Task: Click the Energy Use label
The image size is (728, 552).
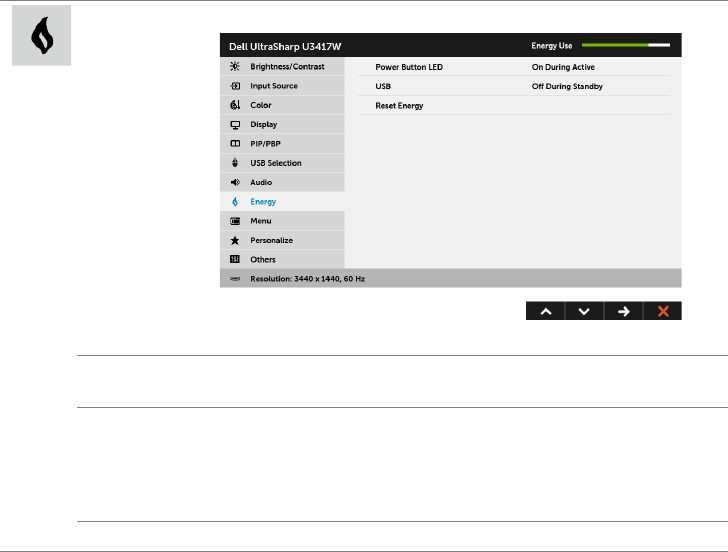Action: 552,45
